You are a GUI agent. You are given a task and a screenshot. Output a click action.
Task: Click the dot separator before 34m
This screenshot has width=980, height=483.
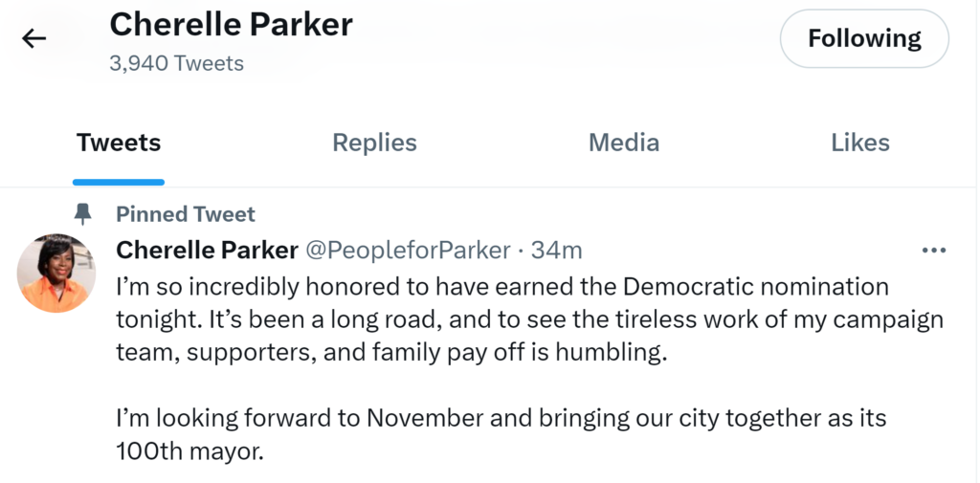click(521, 251)
